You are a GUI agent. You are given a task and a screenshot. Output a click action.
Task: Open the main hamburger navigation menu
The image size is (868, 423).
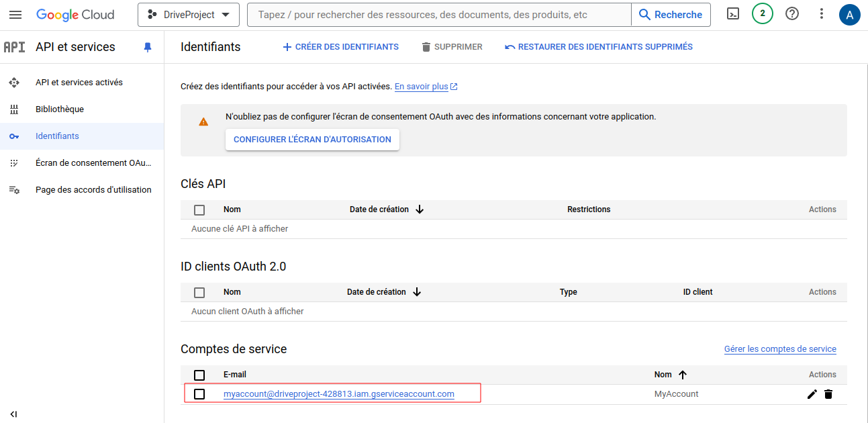coord(15,15)
